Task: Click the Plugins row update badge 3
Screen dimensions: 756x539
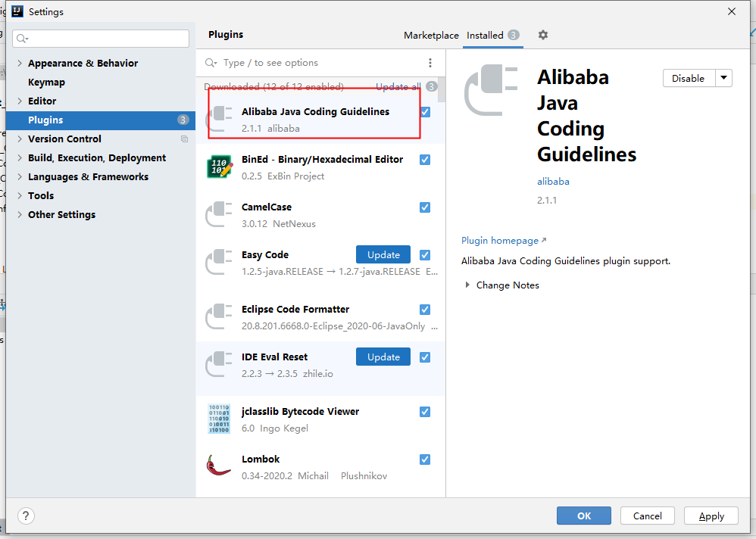Action: 183,120
